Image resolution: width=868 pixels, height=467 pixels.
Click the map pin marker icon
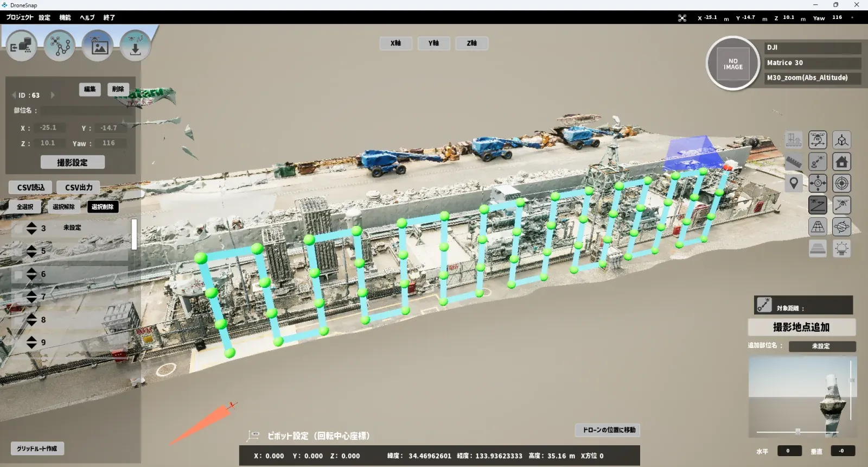pos(794,184)
